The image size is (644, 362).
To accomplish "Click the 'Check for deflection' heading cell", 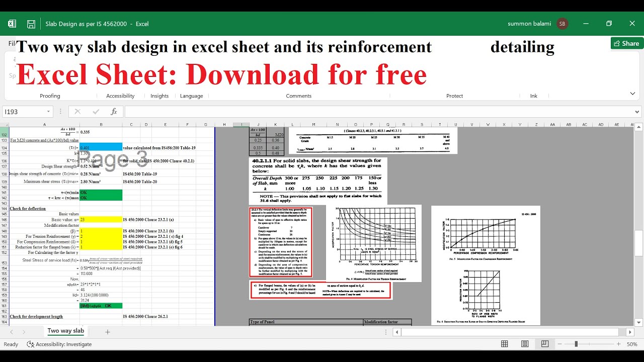I will tap(44, 208).
